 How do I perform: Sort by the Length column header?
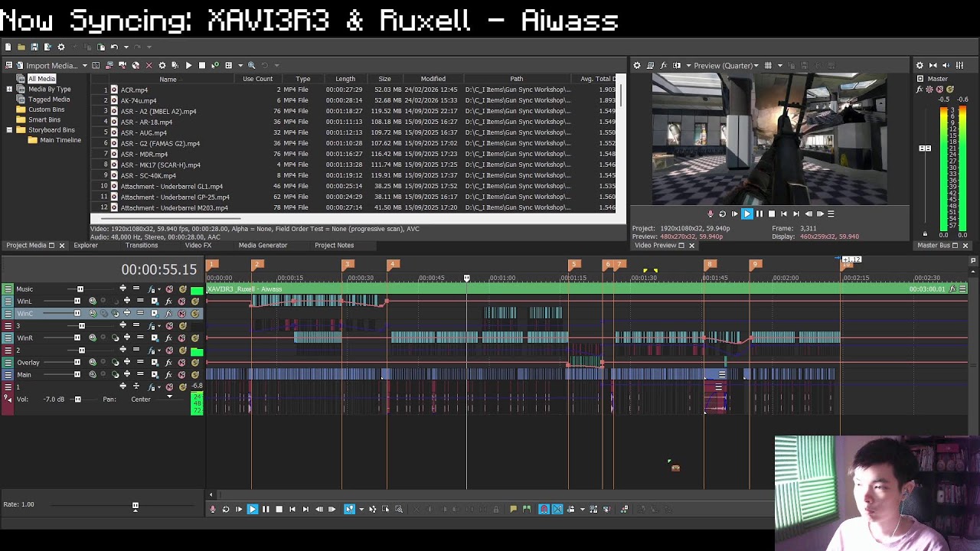pyautogui.click(x=345, y=79)
